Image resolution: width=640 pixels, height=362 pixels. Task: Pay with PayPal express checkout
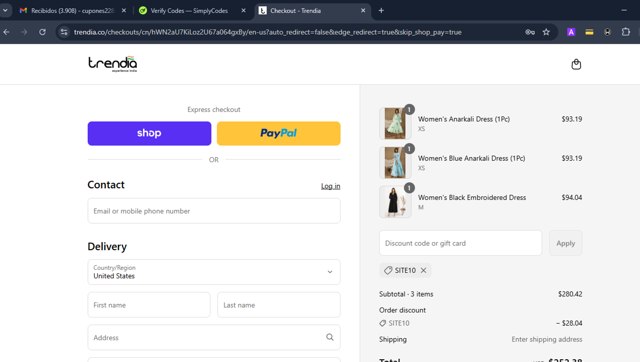pos(278,133)
